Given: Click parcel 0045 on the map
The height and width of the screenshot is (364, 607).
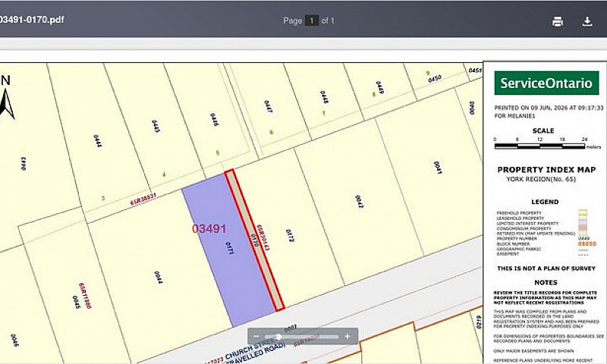Looking at the screenshot, I should 77,302.
